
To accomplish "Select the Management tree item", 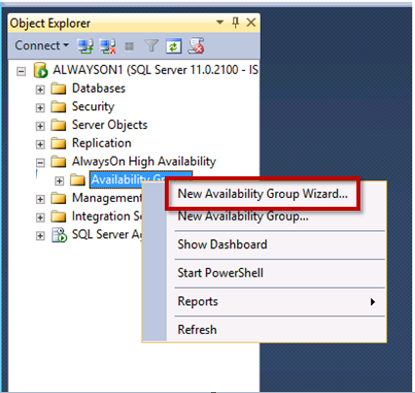I will [107, 198].
